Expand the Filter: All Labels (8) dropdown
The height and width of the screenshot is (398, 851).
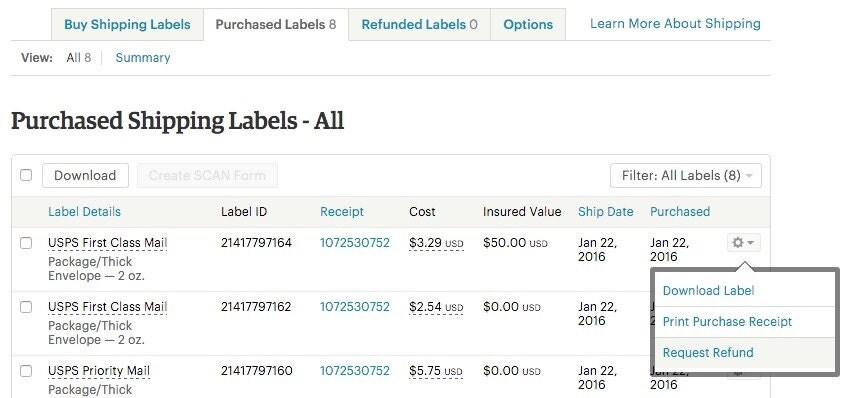tap(685, 175)
